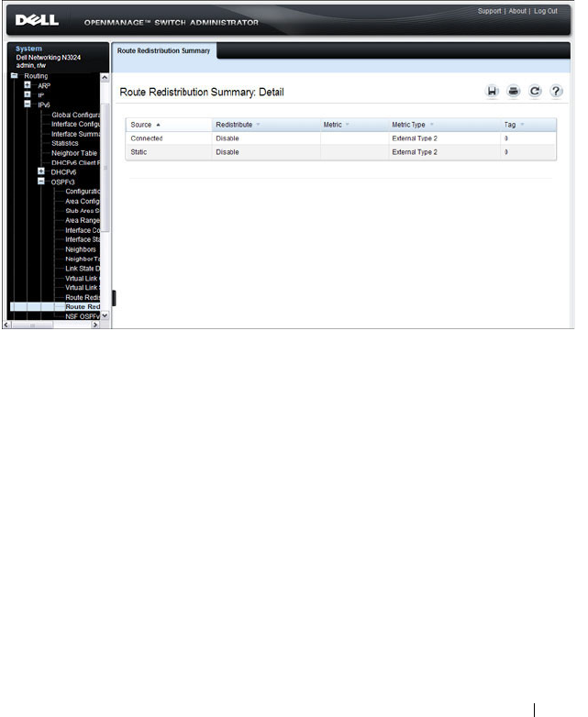Open OSPFv3 Configuration tree item
Screen dimensions: 588x717
click(x=83, y=191)
